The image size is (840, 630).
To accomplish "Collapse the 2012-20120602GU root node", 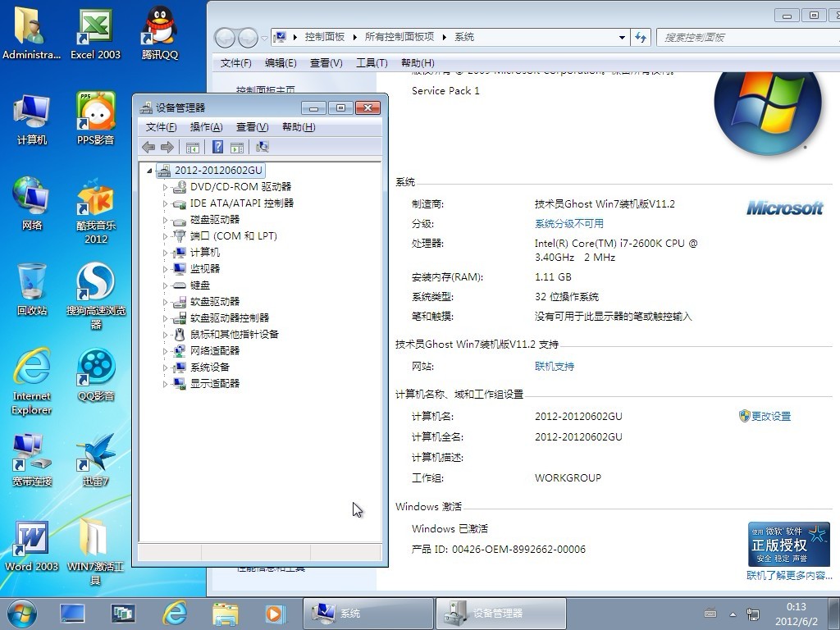I will coord(149,171).
